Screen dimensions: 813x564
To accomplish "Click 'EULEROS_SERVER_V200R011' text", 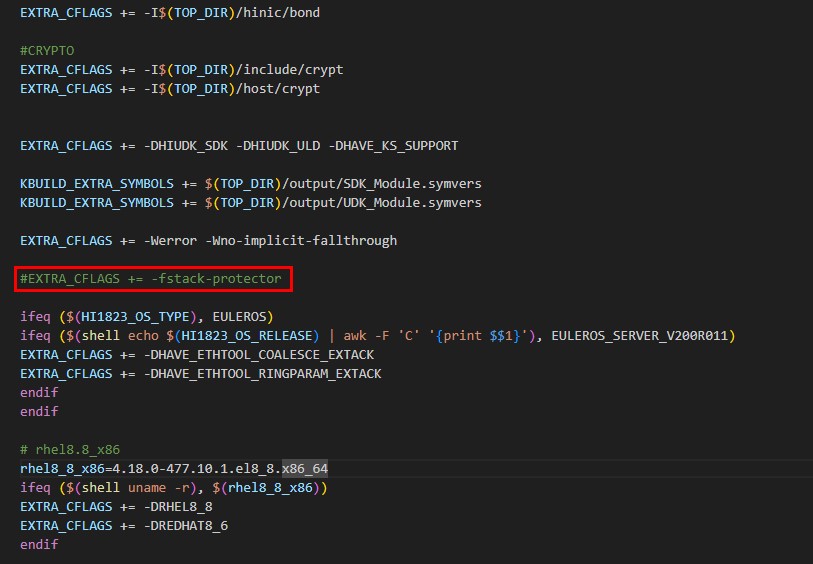I will pyautogui.click(x=640, y=336).
